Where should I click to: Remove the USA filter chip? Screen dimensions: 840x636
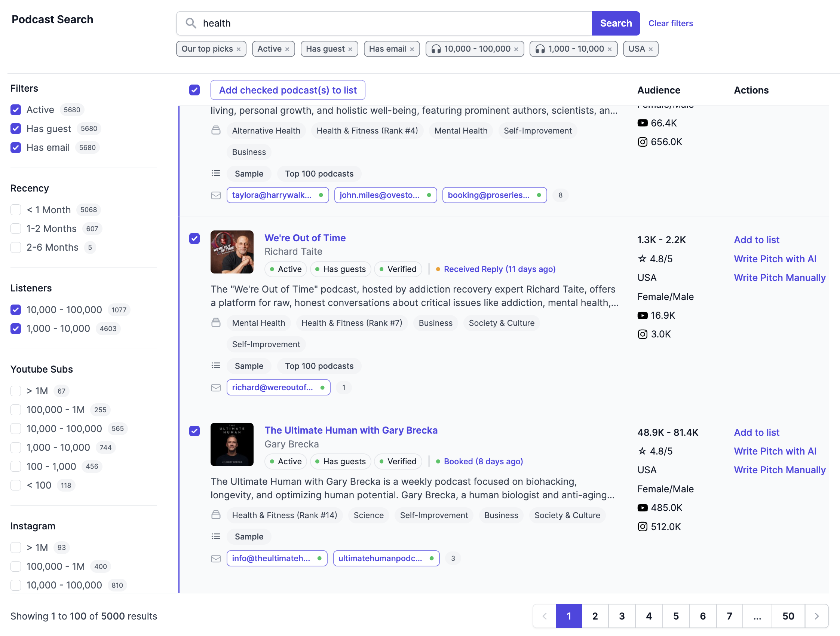[650, 49]
